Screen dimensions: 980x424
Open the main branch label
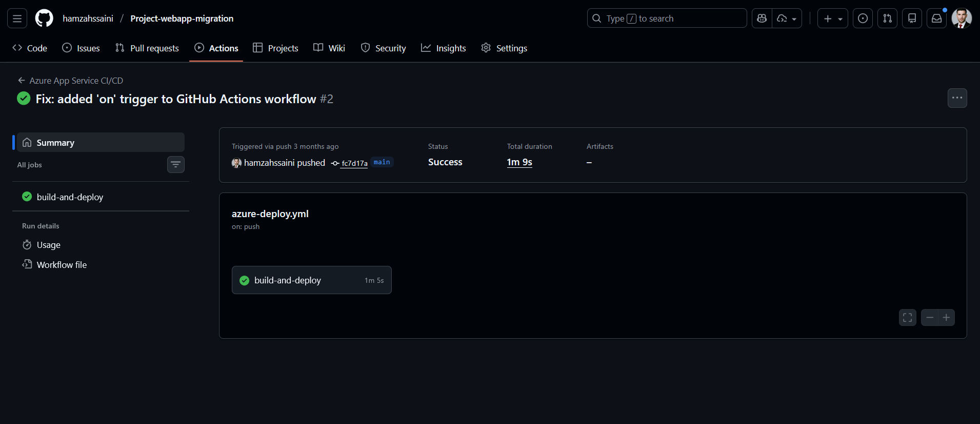click(382, 162)
